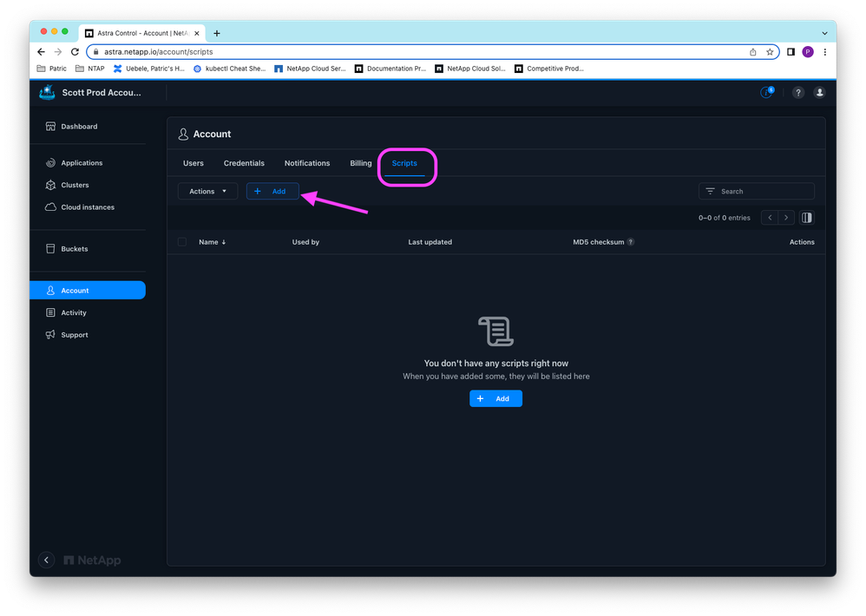Open Competitive Prod... bookmark
Viewport: 866px width, 616px height.
(x=549, y=69)
